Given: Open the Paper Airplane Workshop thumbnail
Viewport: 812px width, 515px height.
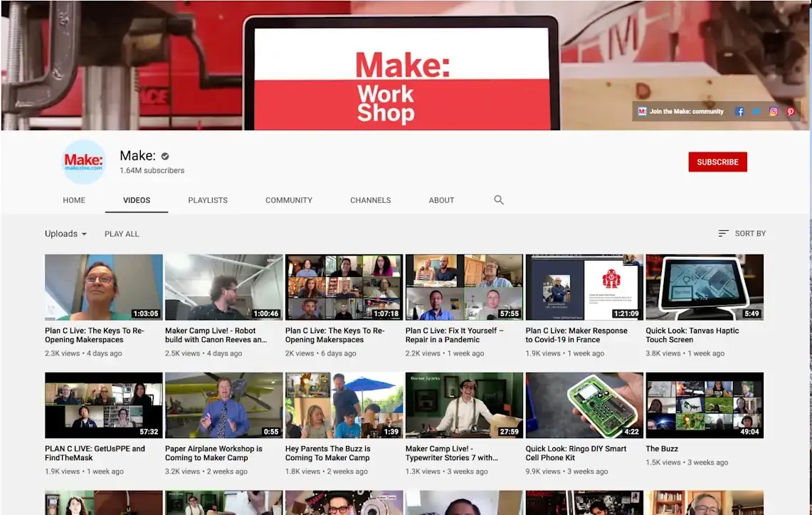Looking at the screenshot, I should (x=223, y=405).
